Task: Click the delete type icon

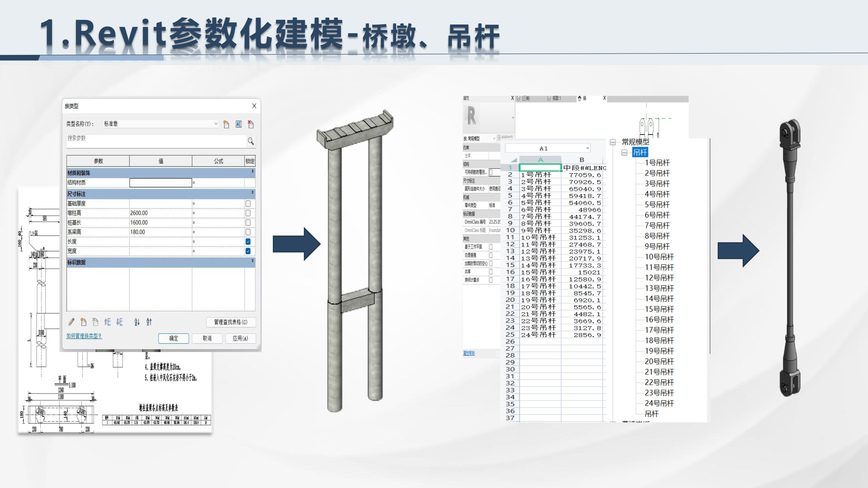Action: tap(251, 124)
